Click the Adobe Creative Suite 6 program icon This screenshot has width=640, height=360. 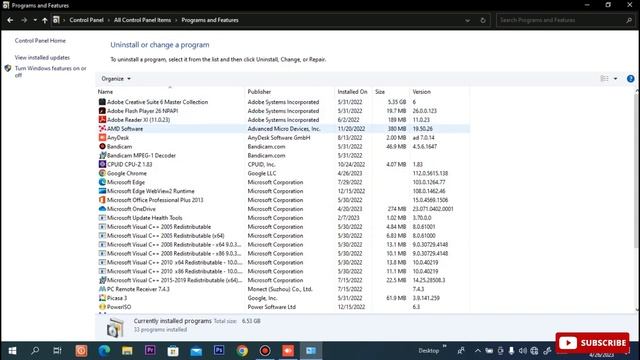pos(102,102)
